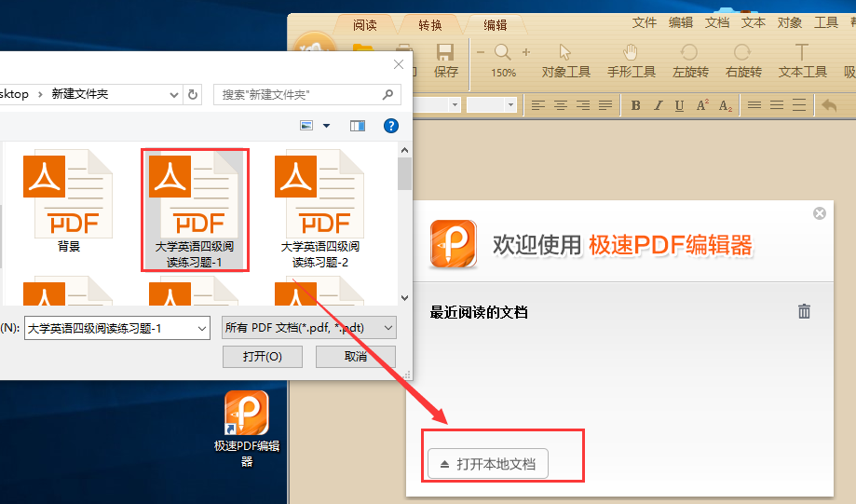This screenshot has height=504, width=856.
Task: Open the 对象 menu
Action: pyautogui.click(x=789, y=22)
